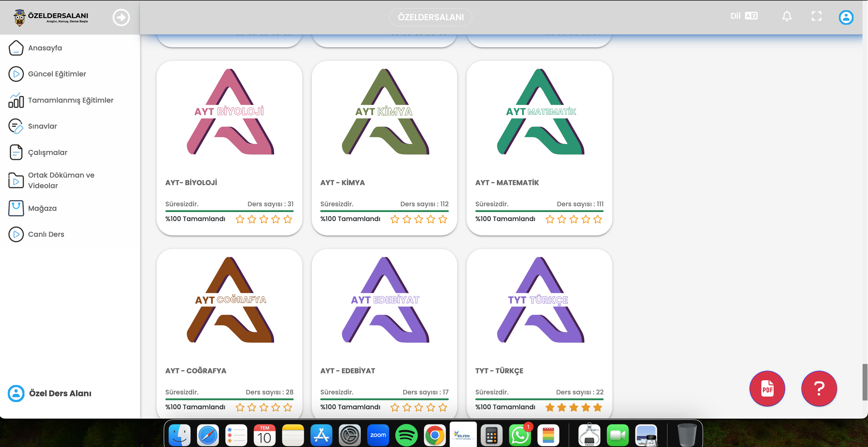Click the Tamamlanmış Eğitimler chart icon
Viewport: 868px width, 447px height.
tap(16, 100)
